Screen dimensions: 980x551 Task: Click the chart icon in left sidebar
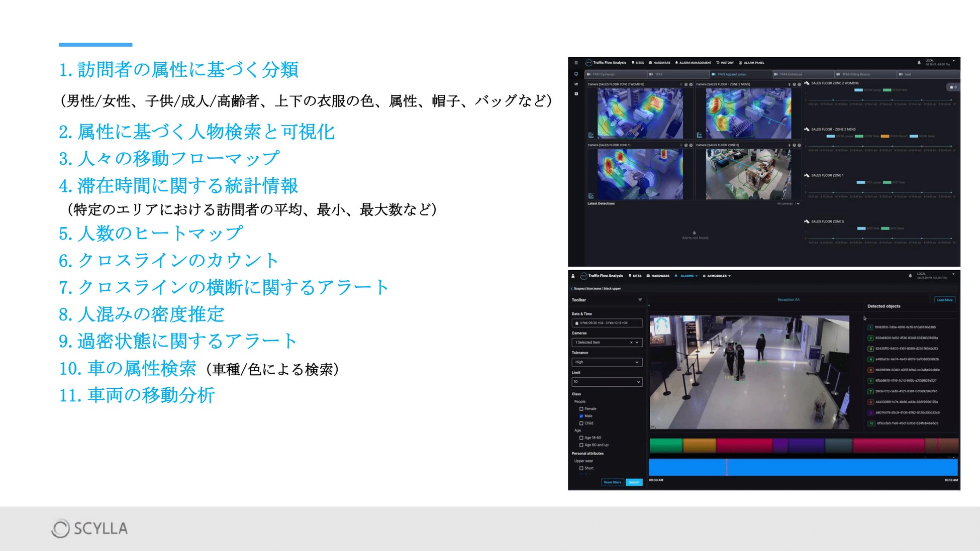tap(576, 84)
